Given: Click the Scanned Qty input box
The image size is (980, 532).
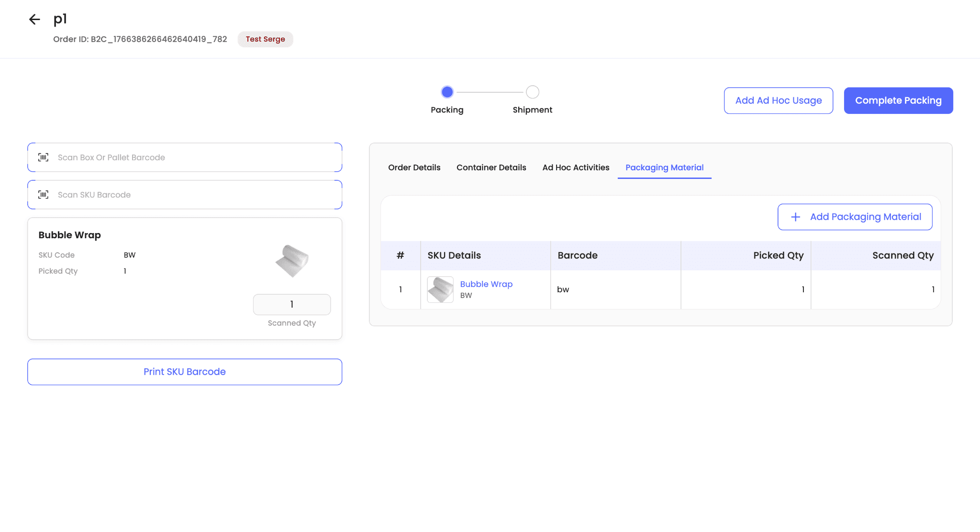Looking at the screenshot, I should click(291, 304).
